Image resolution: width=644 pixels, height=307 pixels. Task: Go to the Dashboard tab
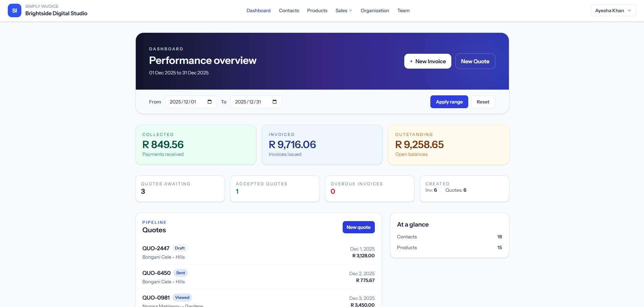click(x=258, y=10)
